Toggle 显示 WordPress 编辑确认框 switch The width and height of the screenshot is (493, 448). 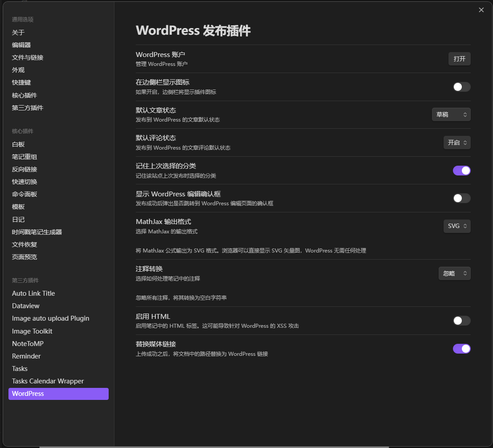coord(461,198)
